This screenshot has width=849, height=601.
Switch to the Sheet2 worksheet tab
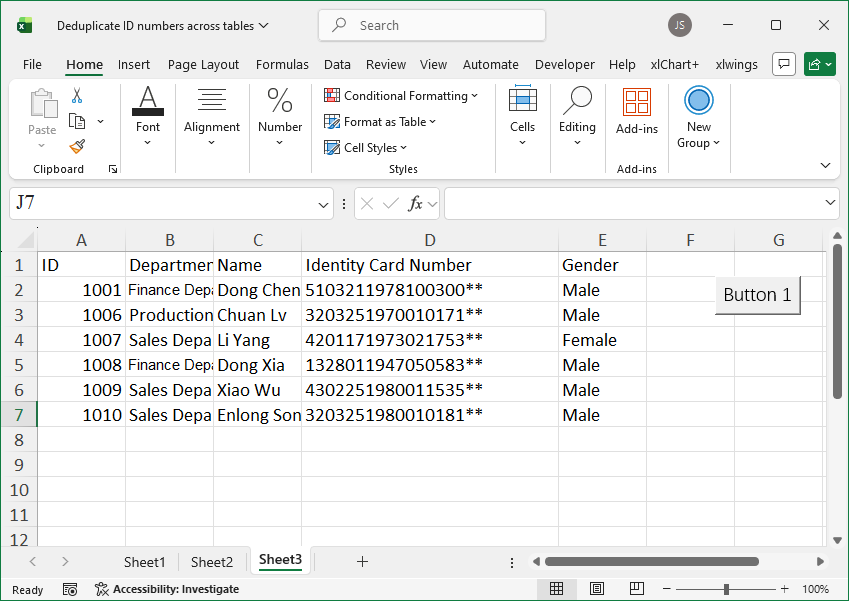pyautogui.click(x=211, y=561)
